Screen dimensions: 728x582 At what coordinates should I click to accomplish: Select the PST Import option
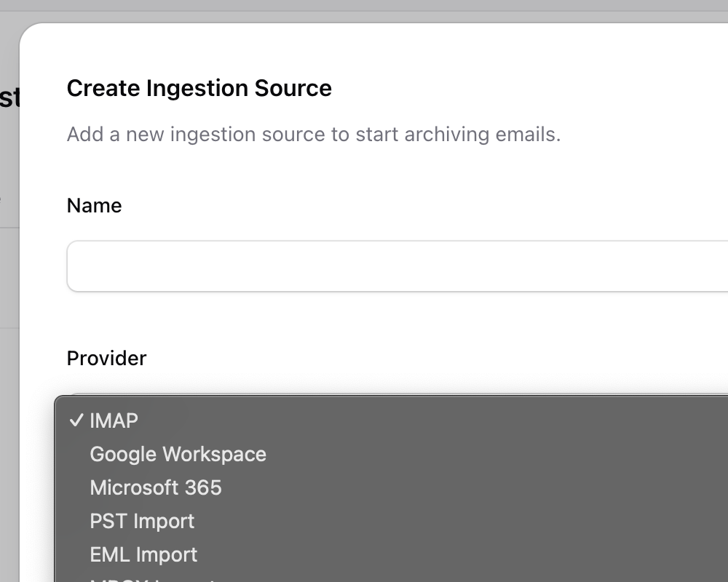(142, 521)
